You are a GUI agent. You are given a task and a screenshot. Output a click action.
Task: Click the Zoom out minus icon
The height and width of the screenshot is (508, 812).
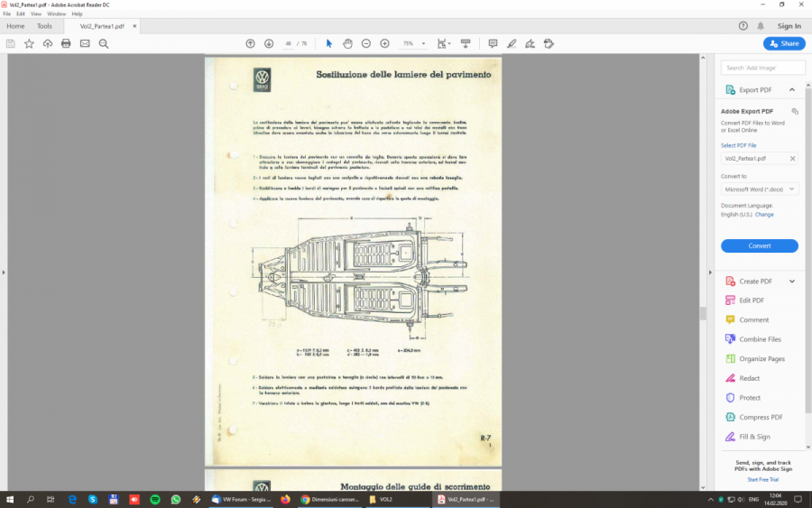coord(366,43)
